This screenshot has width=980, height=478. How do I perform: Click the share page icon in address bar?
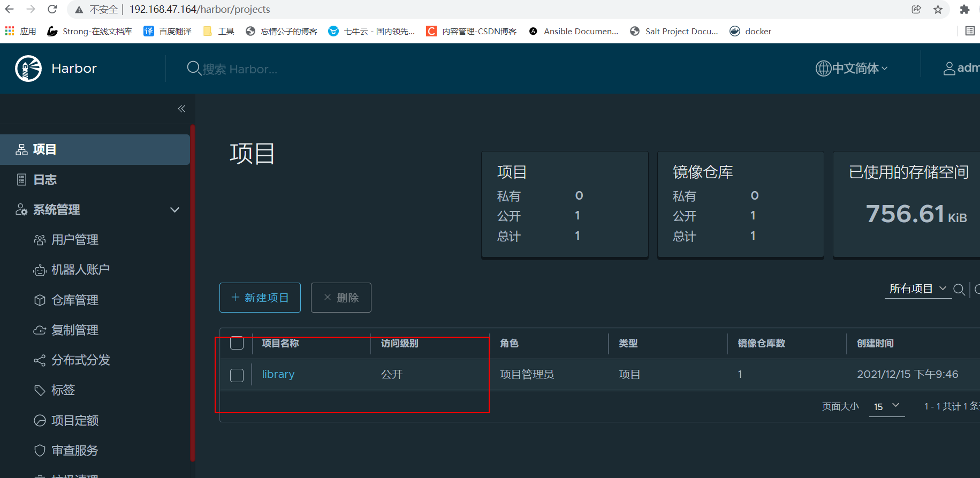click(916, 9)
